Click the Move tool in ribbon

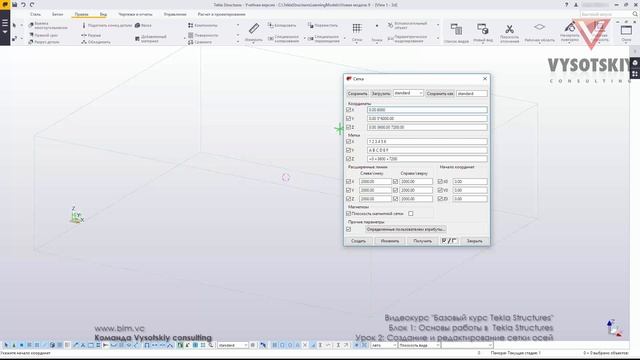[x=322, y=25]
